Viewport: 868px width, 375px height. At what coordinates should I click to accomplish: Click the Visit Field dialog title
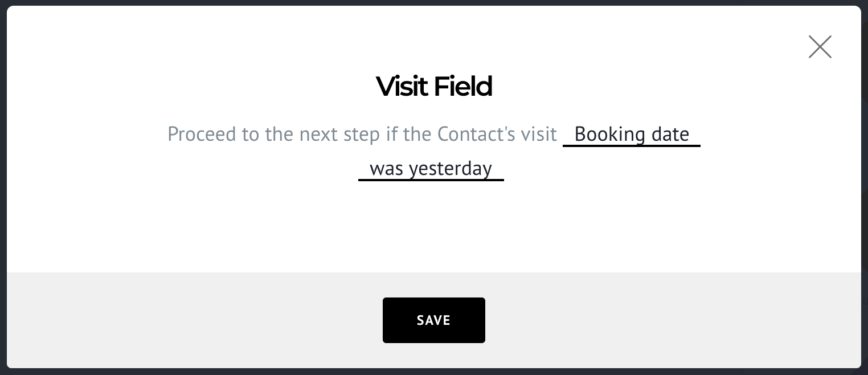pyautogui.click(x=434, y=86)
